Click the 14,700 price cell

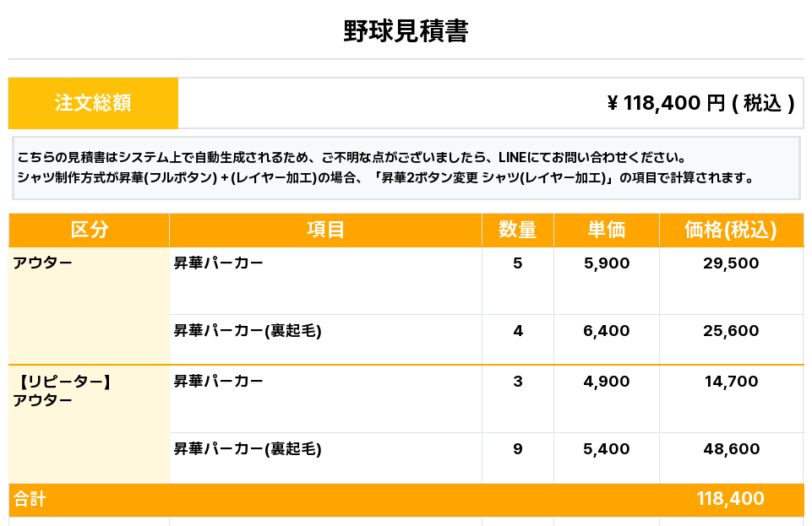pos(730,382)
